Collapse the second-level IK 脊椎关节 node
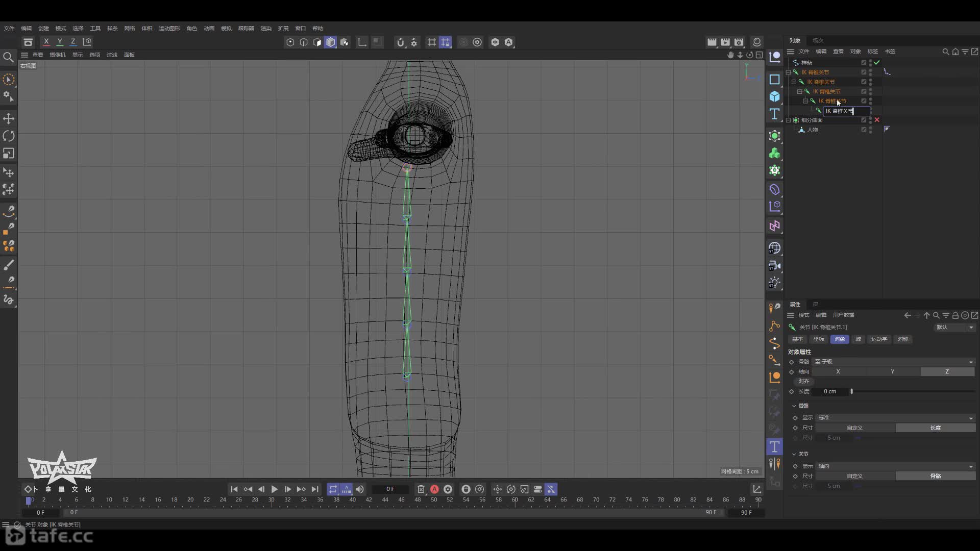Viewport: 980px width, 551px height. [794, 82]
